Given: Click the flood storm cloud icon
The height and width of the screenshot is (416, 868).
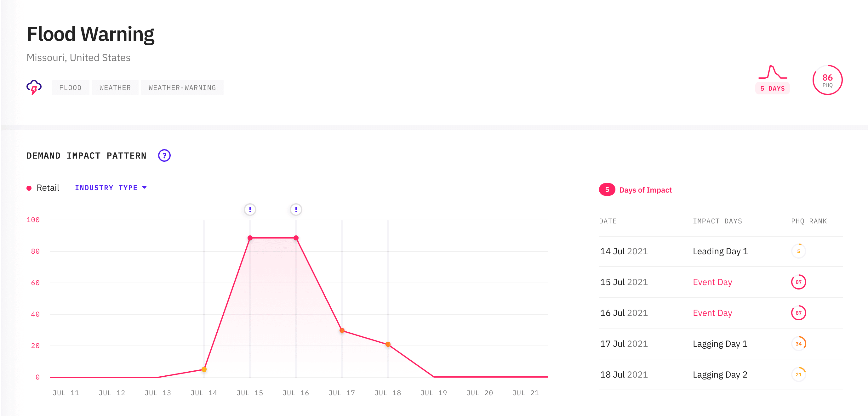Looking at the screenshot, I should [34, 87].
